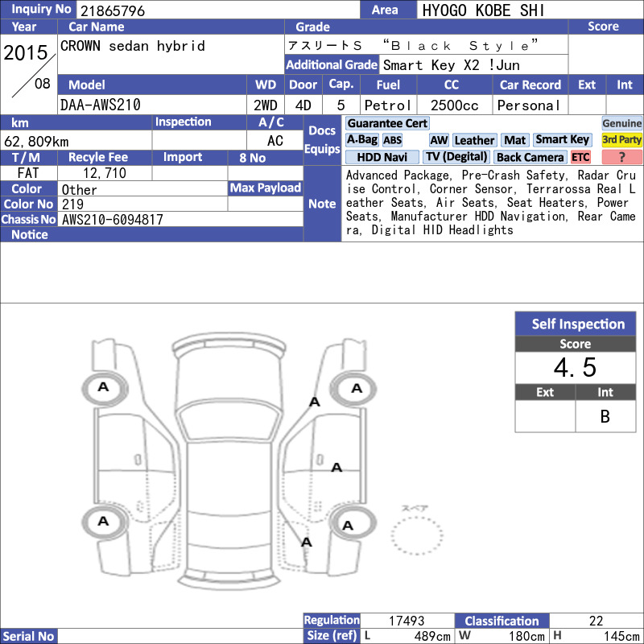Screen dimensions: 644x644
Task: Click the Smart Key badge
Action: [562, 140]
